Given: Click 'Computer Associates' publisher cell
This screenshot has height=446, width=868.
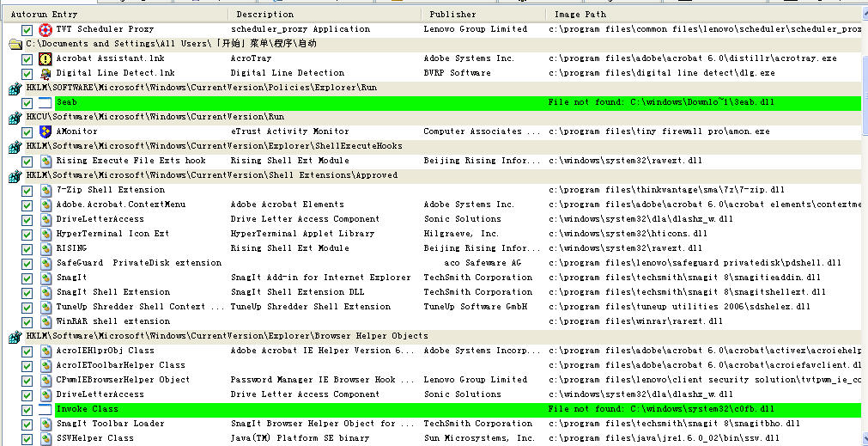Looking at the screenshot, I should click(483, 131).
